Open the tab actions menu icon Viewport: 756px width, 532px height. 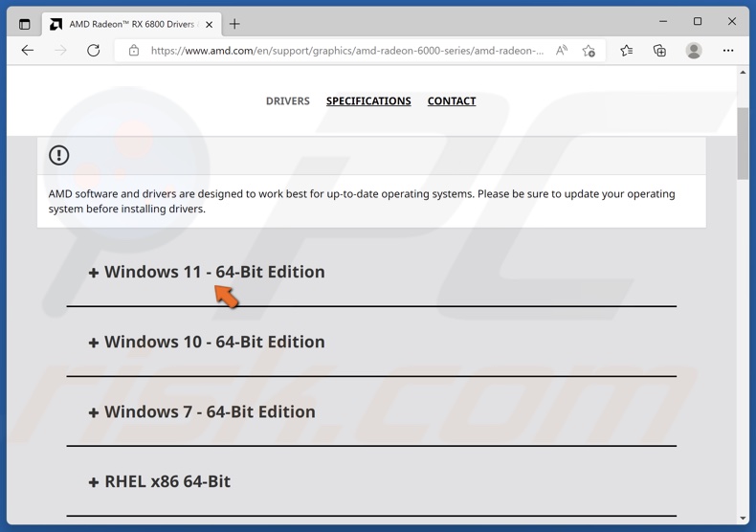tap(24, 24)
